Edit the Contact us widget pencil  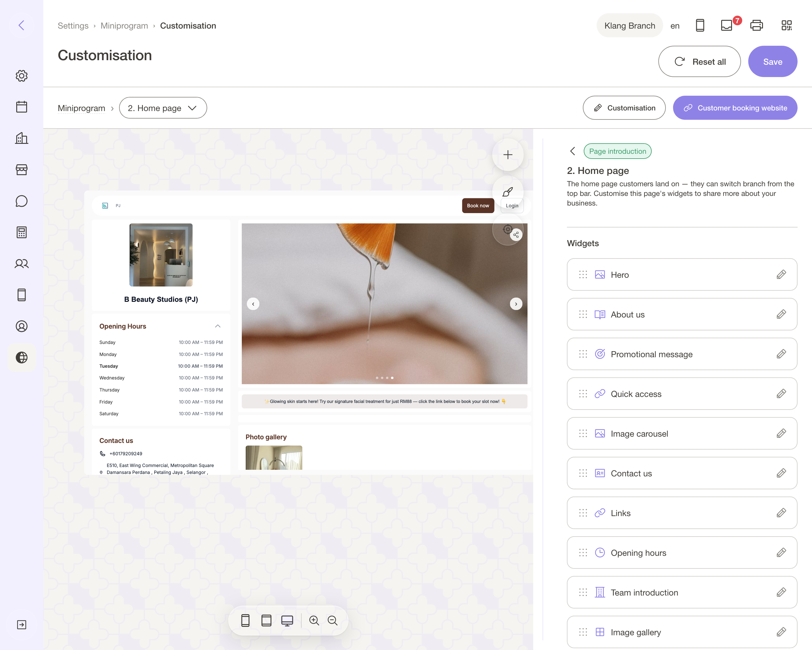(781, 473)
